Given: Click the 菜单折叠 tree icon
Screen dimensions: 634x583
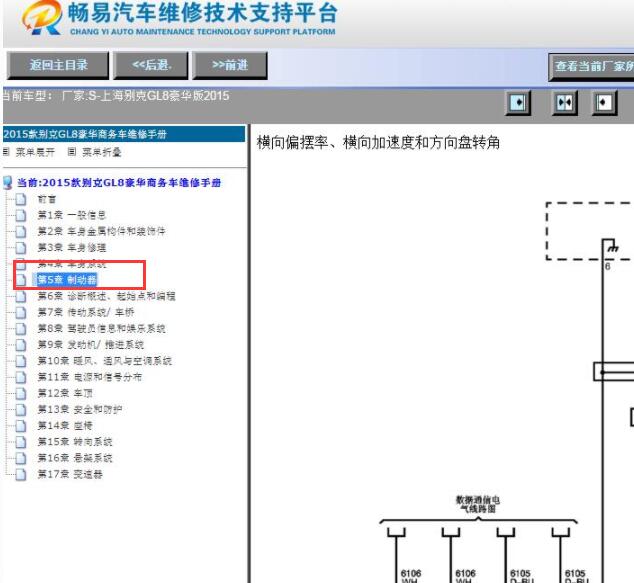Looking at the screenshot, I should tap(72, 152).
